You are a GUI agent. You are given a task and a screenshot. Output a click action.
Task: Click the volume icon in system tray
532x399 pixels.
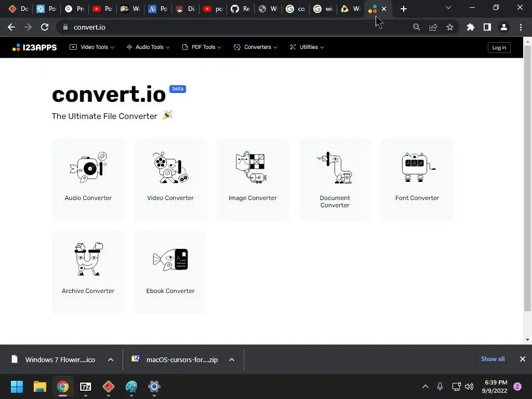click(x=469, y=387)
